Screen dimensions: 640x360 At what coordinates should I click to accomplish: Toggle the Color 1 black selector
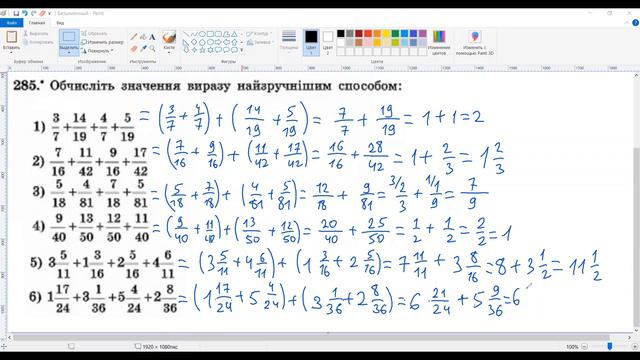[311, 42]
